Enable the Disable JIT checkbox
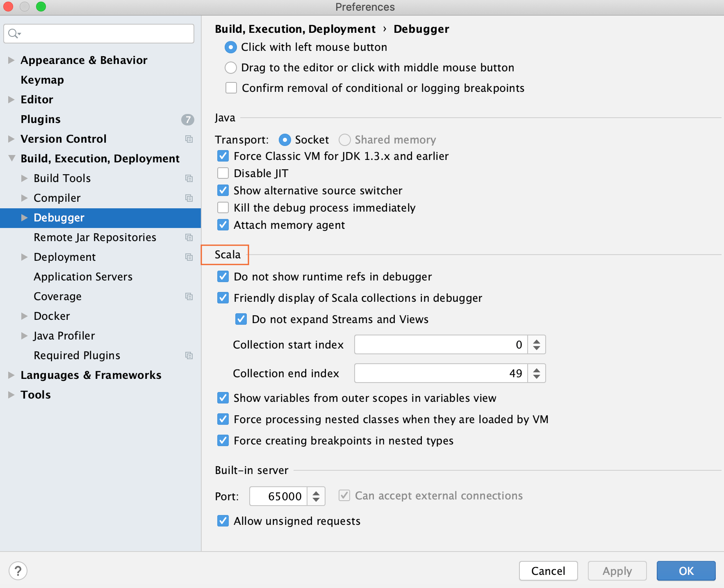The image size is (724, 588). click(223, 173)
